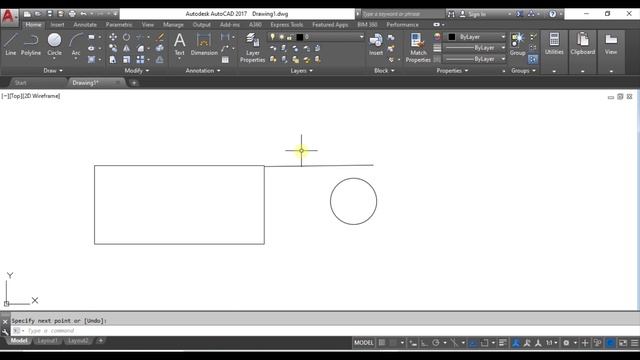The width and height of the screenshot is (640, 360).
Task: Select the Dimension tool
Action: click(x=204, y=44)
